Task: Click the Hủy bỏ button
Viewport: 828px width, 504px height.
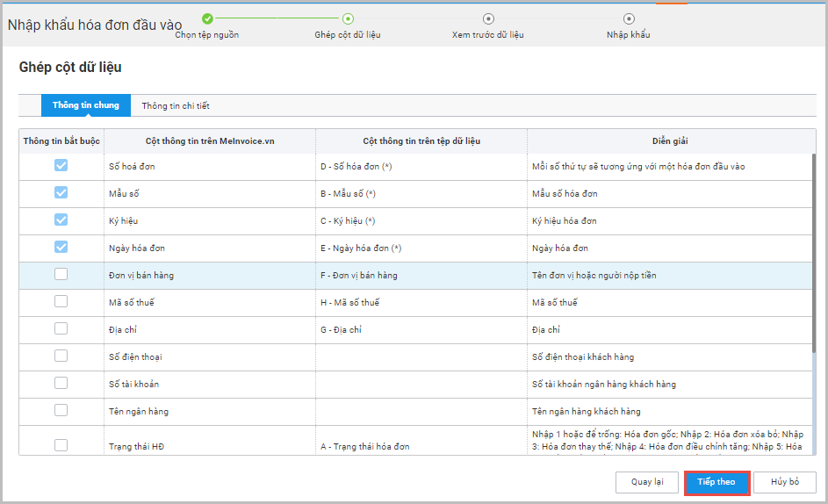Action: [785, 482]
